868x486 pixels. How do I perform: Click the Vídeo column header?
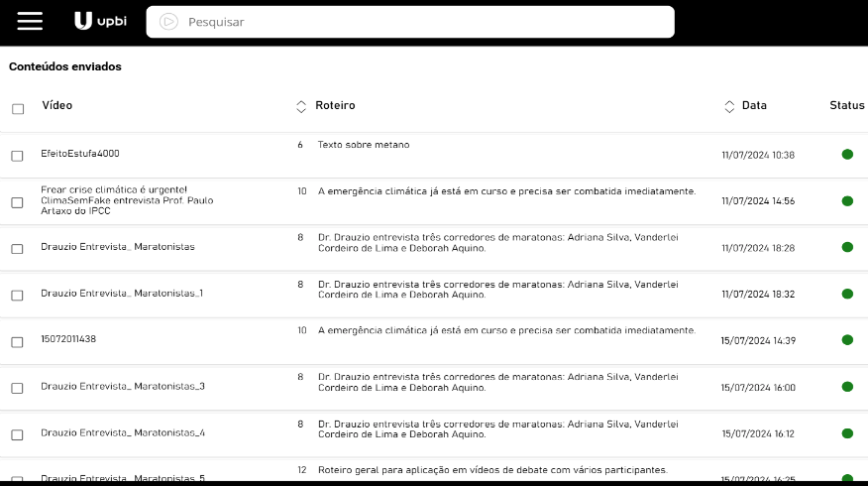pyautogui.click(x=57, y=105)
